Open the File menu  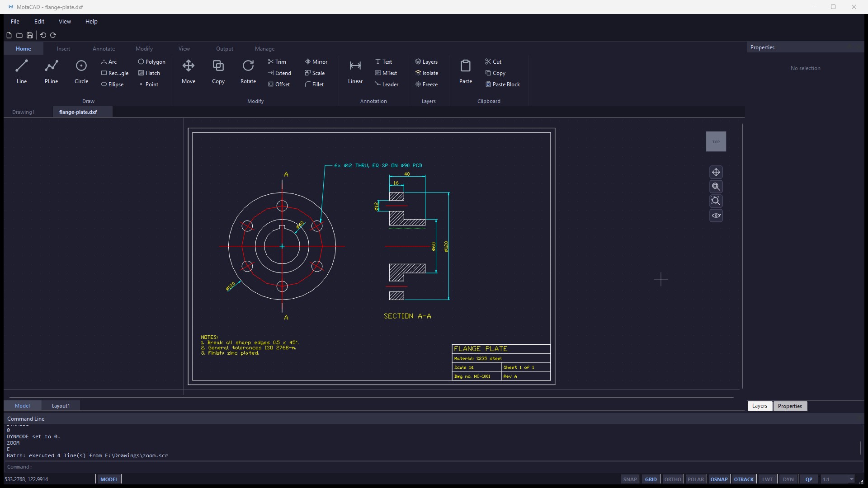15,21
